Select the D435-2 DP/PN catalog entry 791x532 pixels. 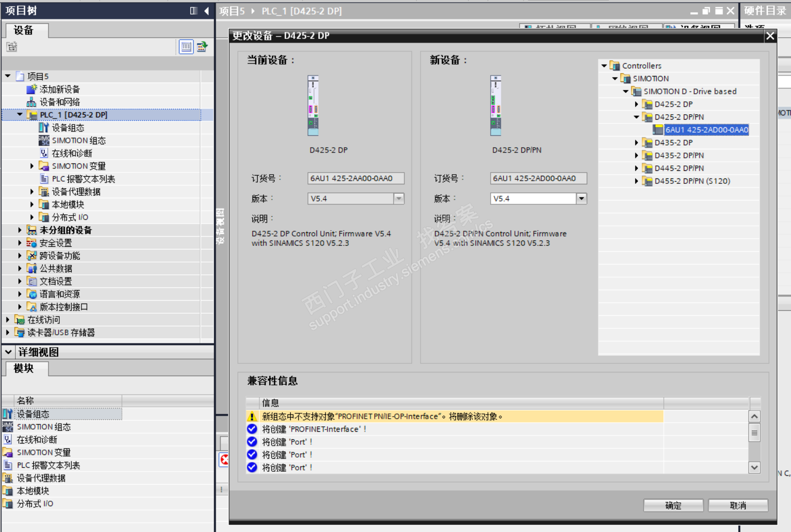click(x=679, y=155)
